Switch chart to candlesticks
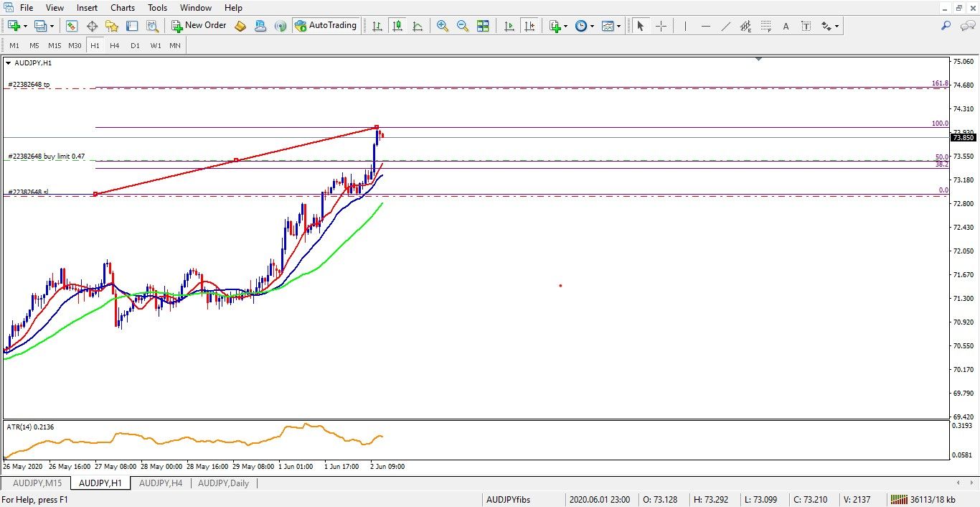The height and width of the screenshot is (507, 980). coord(397,26)
